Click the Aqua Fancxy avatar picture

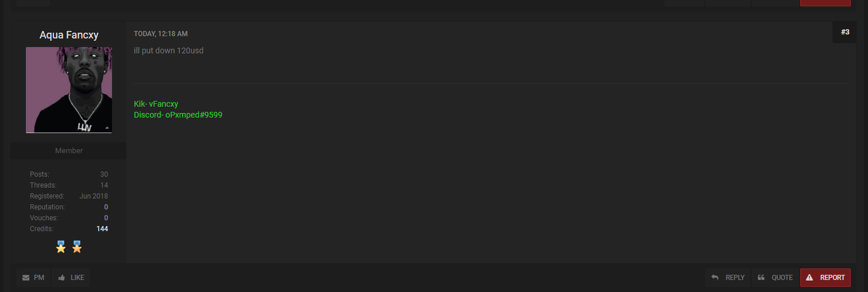(69, 90)
